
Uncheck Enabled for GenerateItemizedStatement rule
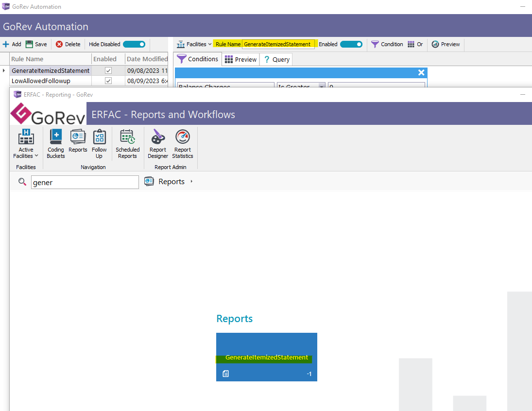coord(108,70)
